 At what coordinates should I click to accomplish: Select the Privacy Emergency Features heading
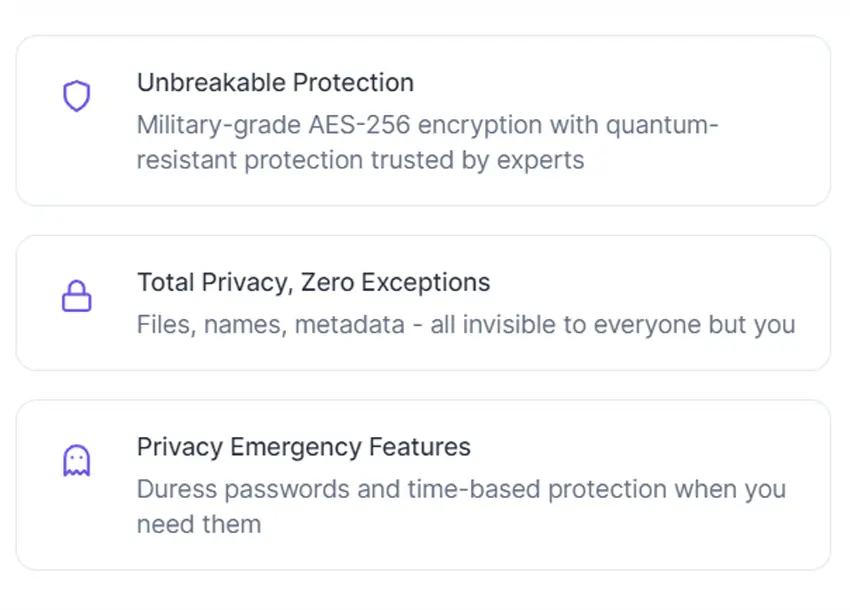[x=304, y=447]
